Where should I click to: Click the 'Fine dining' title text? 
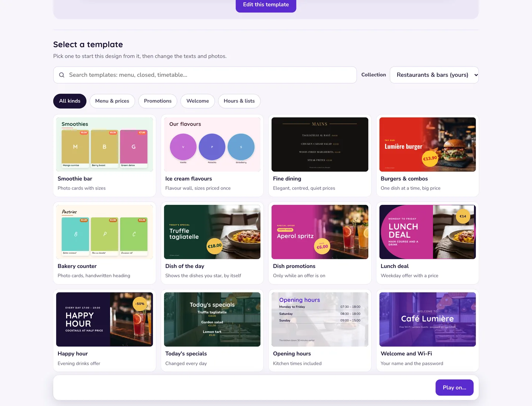point(287,179)
